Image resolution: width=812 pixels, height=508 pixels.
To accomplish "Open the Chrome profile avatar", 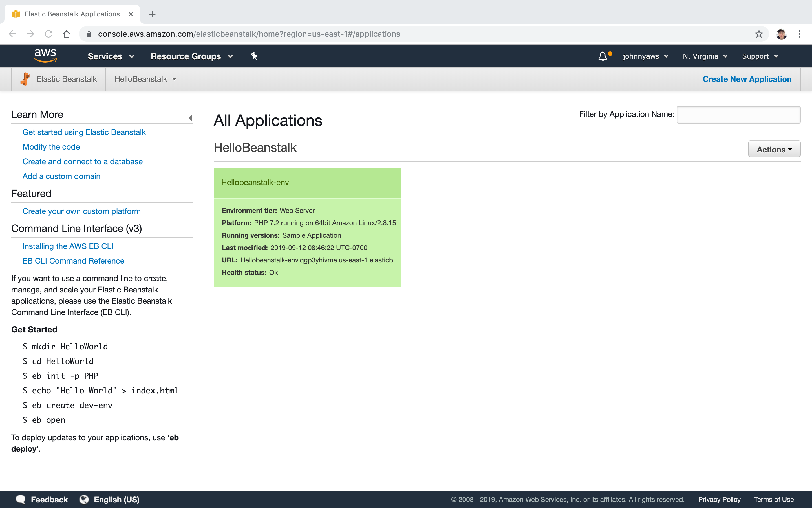I will click(781, 34).
